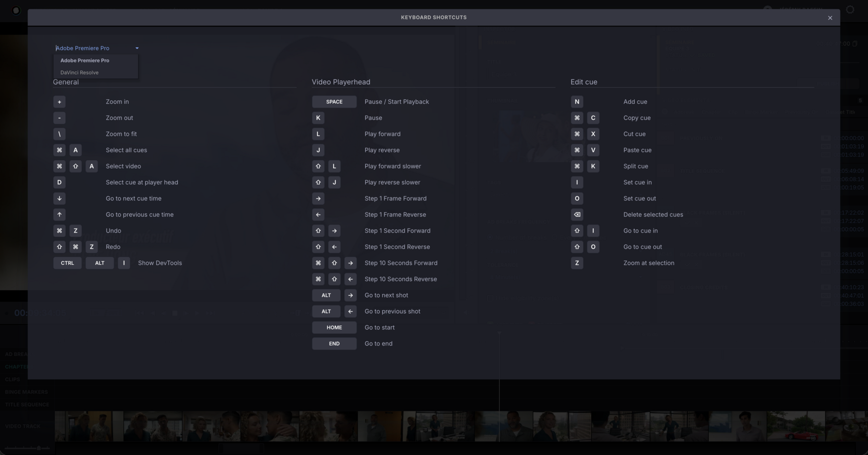This screenshot has height=455, width=868.
Task: Click the "Select all cues" label
Action: click(127, 150)
